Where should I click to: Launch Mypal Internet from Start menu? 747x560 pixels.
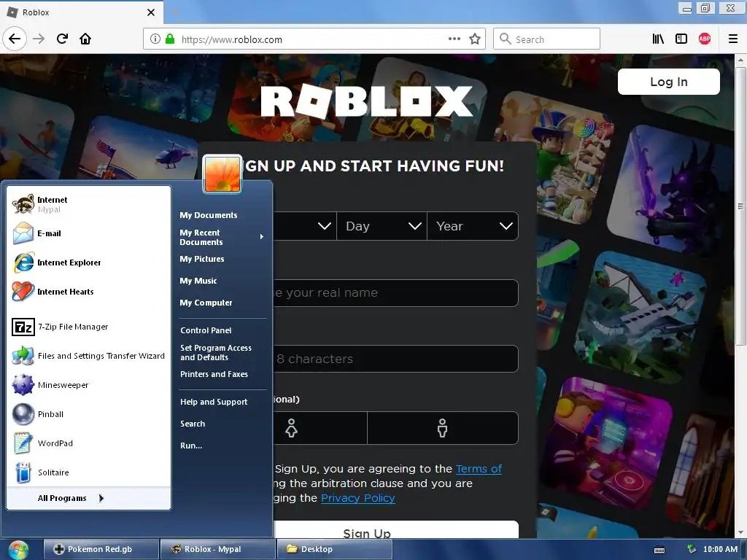88,204
